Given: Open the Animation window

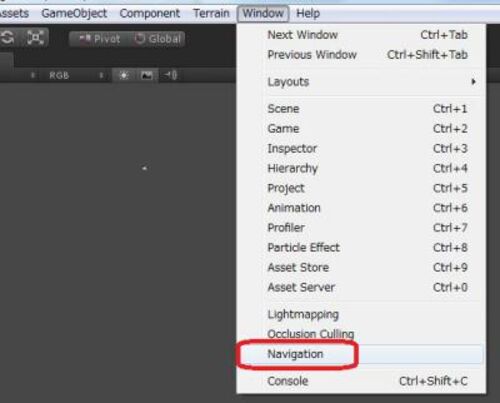Looking at the screenshot, I should tap(361, 208).
